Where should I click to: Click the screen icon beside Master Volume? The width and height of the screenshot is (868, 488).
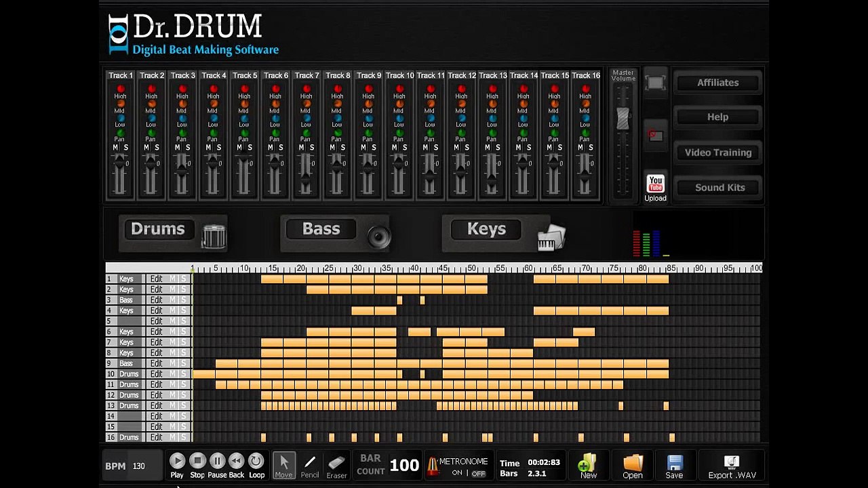coord(655,83)
